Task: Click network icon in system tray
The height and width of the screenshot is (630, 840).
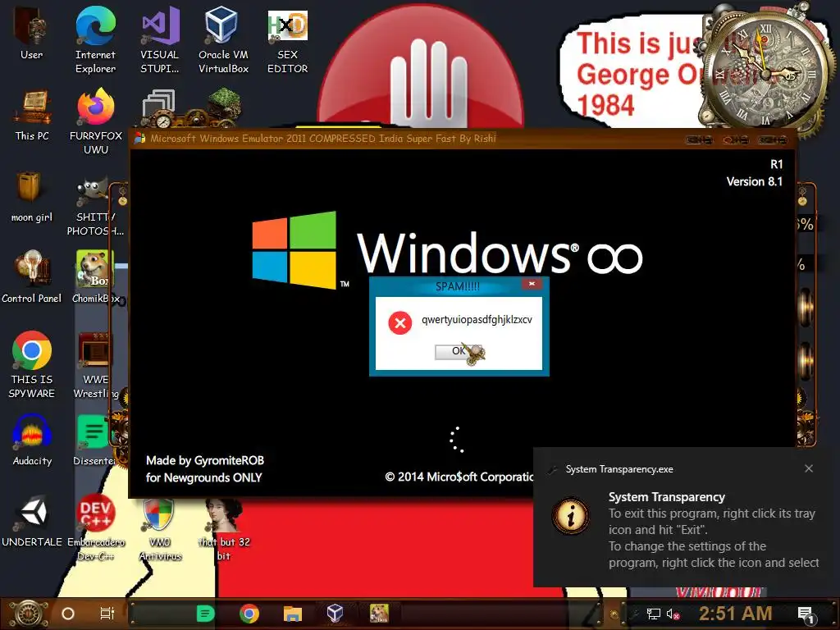Action: [654, 614]
